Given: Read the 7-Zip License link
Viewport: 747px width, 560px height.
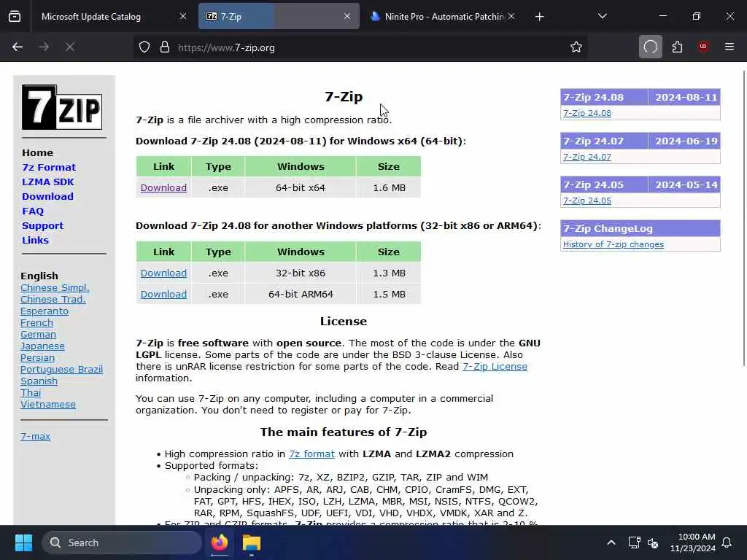Looking at the screenshot, I should coord(495,366).
